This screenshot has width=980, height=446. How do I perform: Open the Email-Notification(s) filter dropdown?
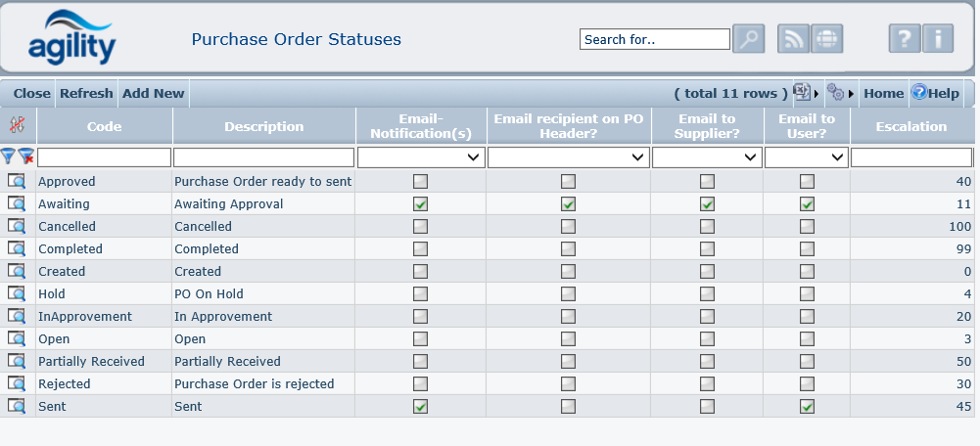point(420,156)
